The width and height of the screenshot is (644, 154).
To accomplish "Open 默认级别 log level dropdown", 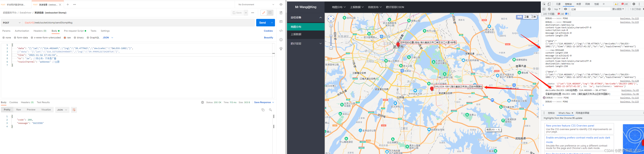I will click(x=618, y=9).
